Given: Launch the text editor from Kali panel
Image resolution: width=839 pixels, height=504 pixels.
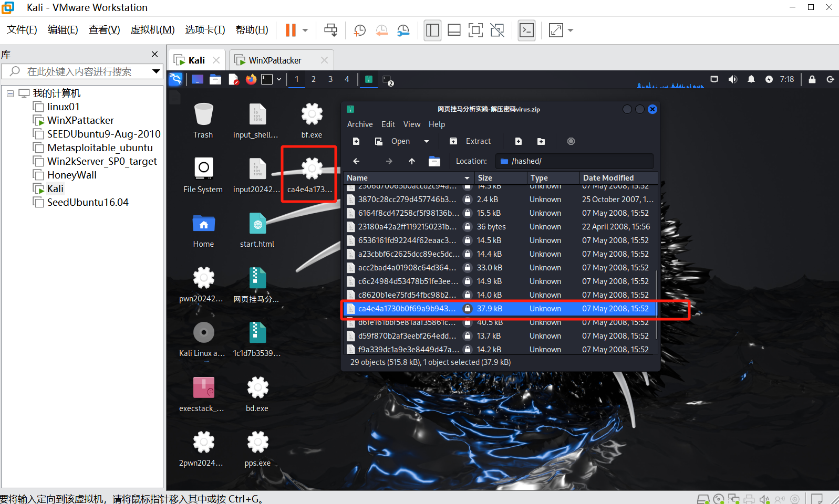Looking at the screenshot, I should tap(234, 79).
